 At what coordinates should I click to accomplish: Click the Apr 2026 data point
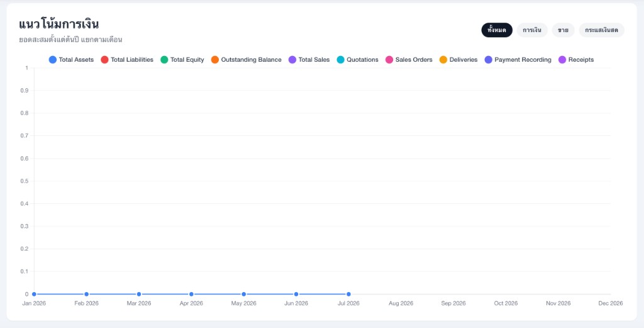[x=191, y=294]
